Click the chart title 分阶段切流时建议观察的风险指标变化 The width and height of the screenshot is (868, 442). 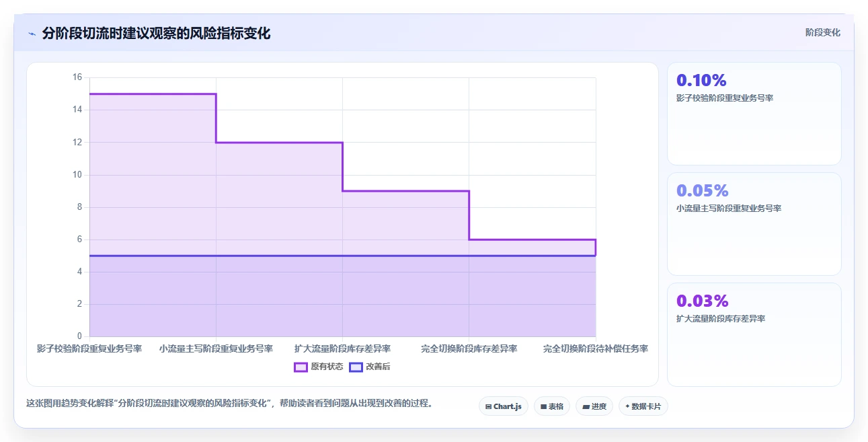pos(156,33)
